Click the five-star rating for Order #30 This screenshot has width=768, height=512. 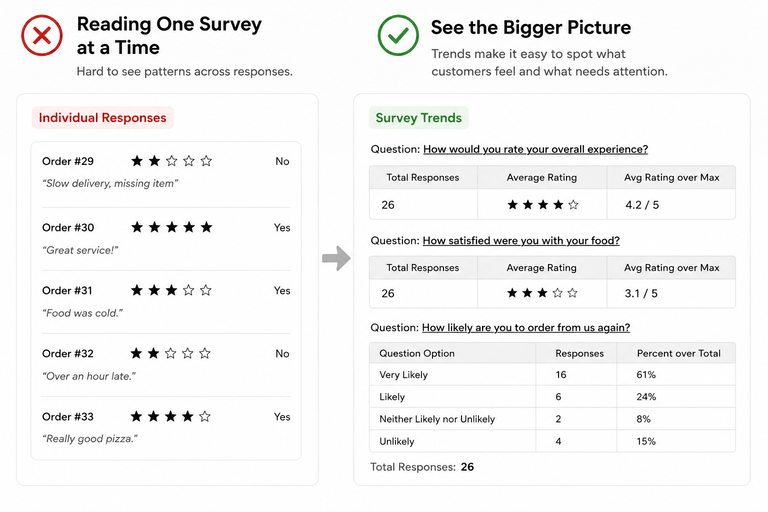tap(171, 227)
